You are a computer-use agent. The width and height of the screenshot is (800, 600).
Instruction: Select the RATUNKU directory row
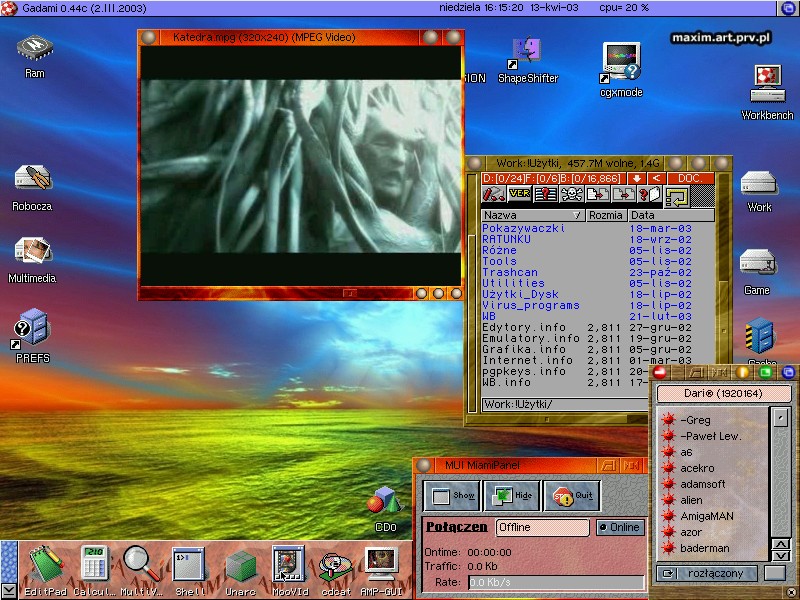597,239
